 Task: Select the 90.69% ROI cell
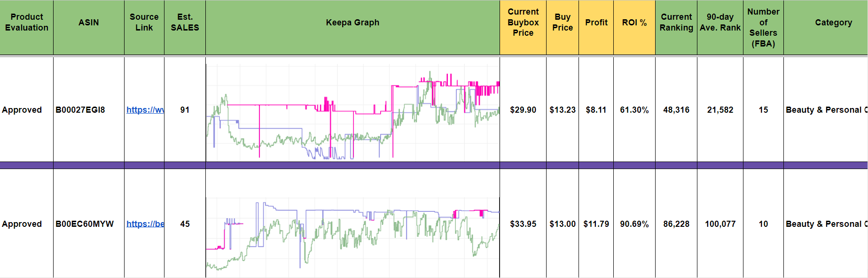[x=634, y=224]
